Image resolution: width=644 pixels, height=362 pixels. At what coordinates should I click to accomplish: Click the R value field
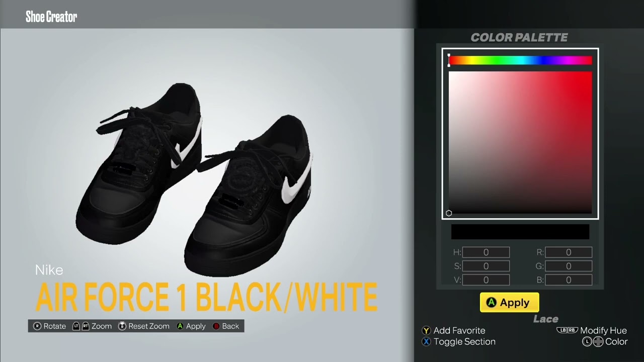[569, 252]
